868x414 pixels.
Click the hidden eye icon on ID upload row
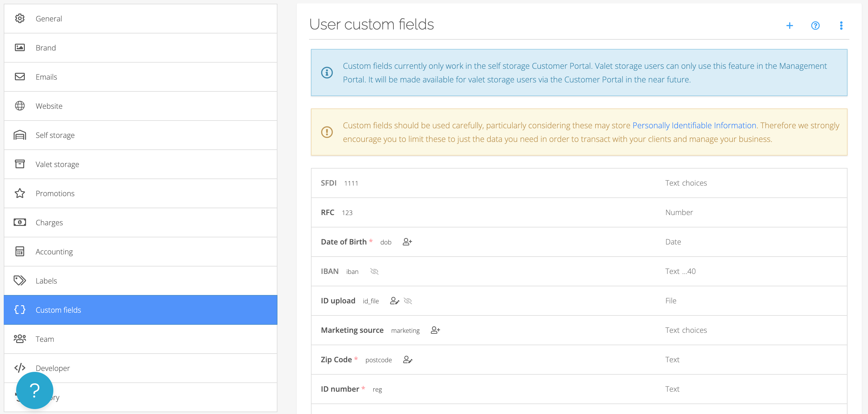point(408,301)
